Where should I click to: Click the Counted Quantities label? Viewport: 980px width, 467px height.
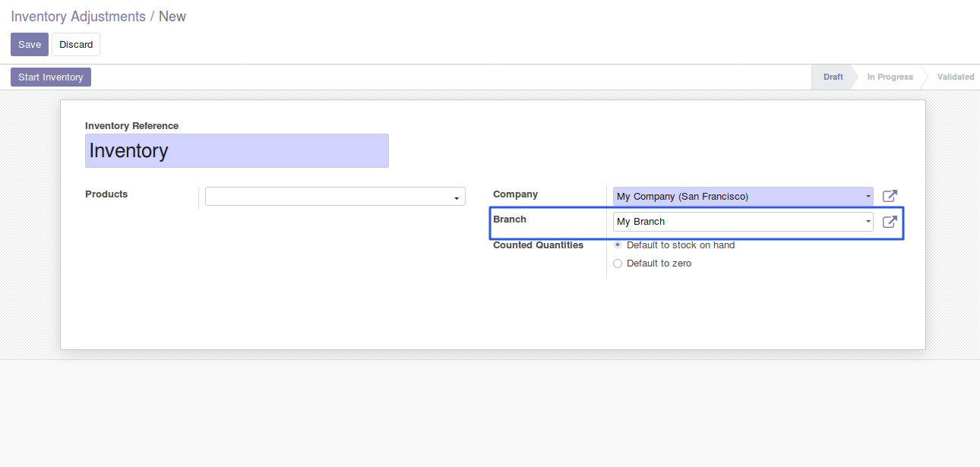click(x=538, y=245)
